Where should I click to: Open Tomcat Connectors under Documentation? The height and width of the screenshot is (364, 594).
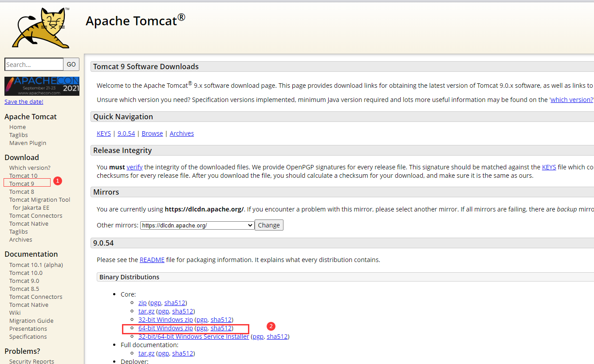click(36, 297)
